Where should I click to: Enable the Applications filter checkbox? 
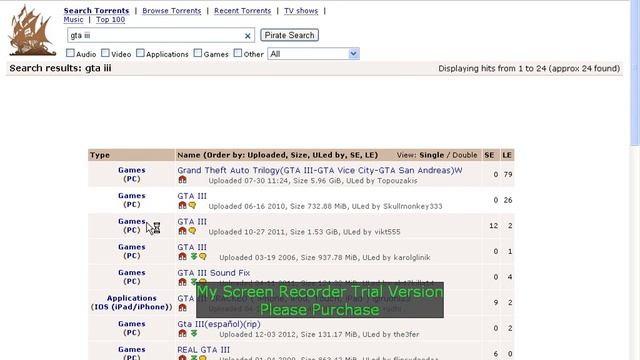click(x=140, y=53)
